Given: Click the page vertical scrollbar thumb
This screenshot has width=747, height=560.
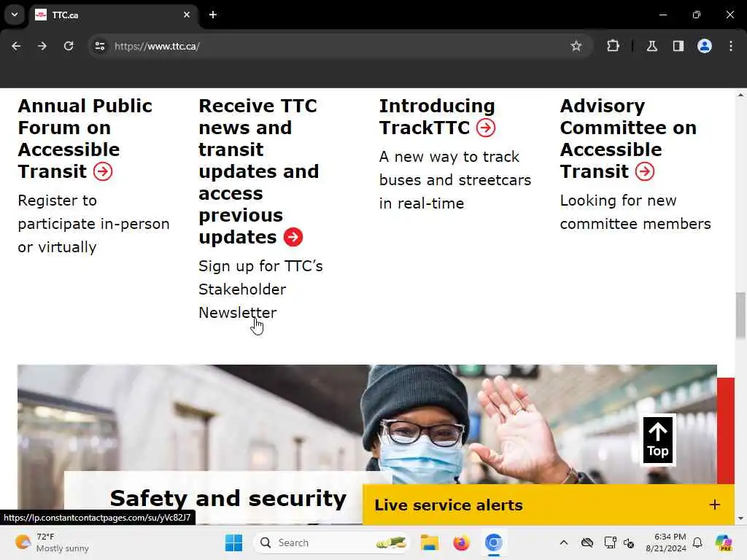Looking at the screenshot, I should 740,316.
